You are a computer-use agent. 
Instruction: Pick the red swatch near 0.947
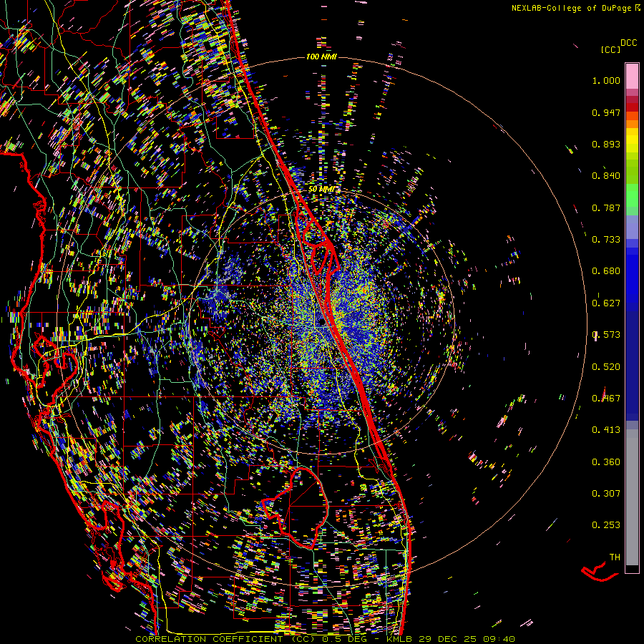pos(632,107)
